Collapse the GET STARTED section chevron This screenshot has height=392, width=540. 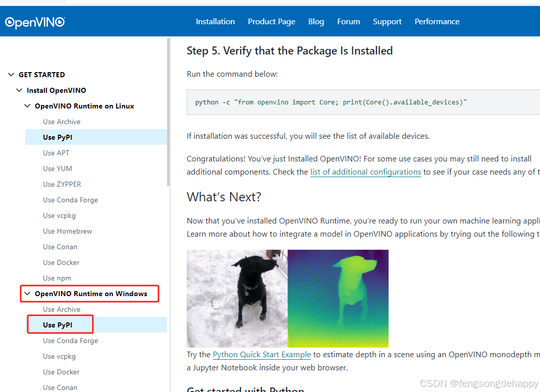pos(11,74)
